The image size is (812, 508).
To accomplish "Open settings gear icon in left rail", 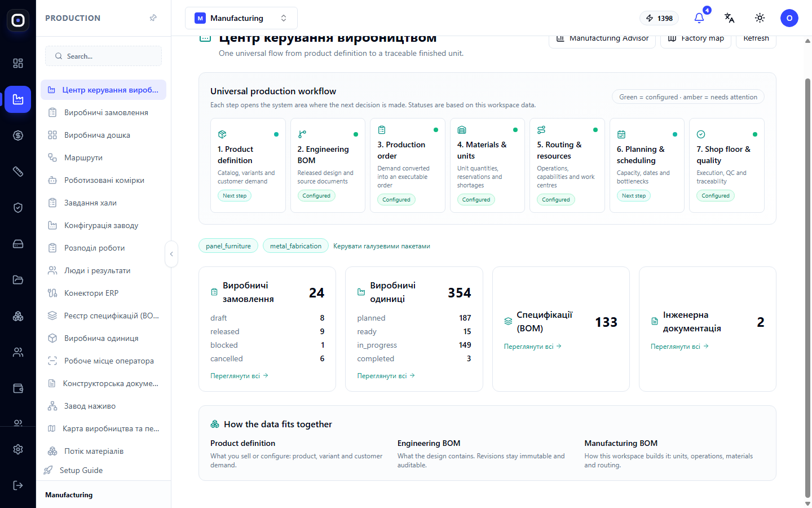I will [x=18, y=449].
